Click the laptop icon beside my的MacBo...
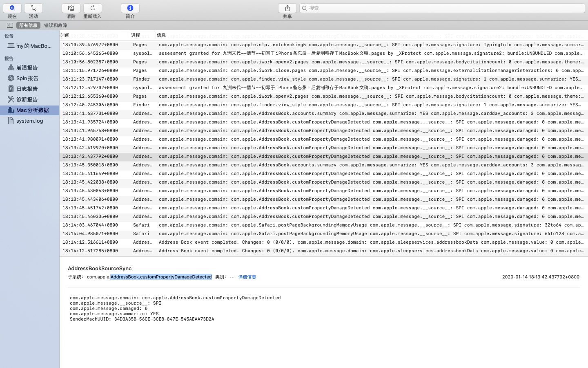The image size is (588, 368). tap(11, 46)
